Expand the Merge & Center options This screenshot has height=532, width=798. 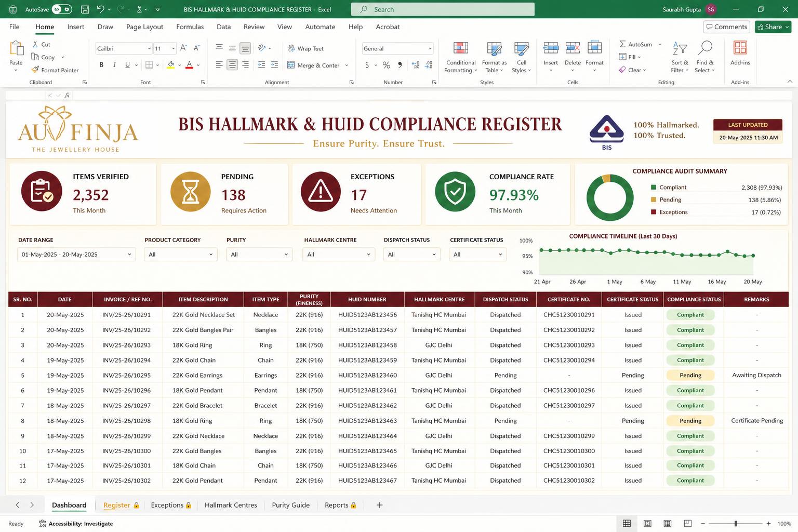tap(347, 65)
